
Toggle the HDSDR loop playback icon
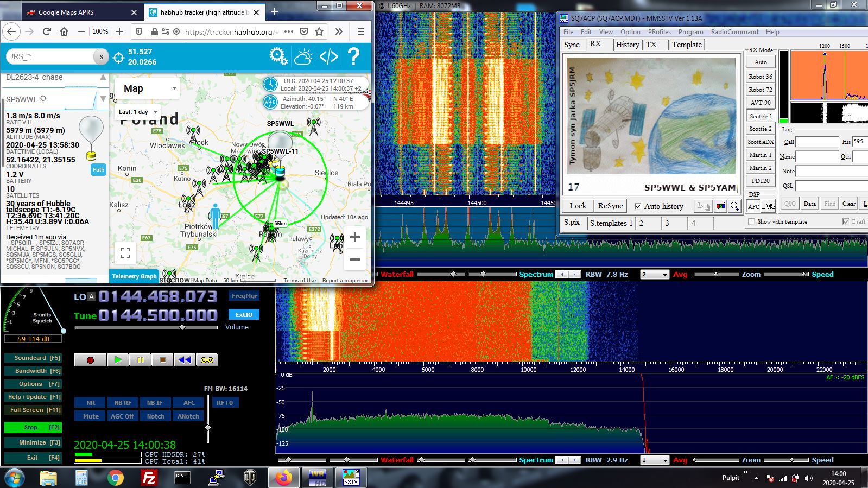pyautogui.click(x=207, y=360)
